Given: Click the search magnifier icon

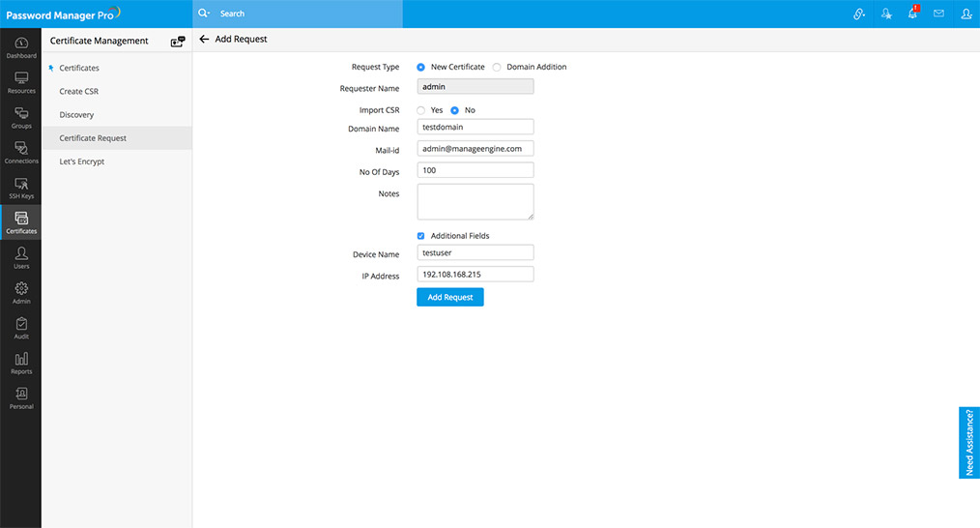Looking at the screenshot, I should tap(204, 14).
